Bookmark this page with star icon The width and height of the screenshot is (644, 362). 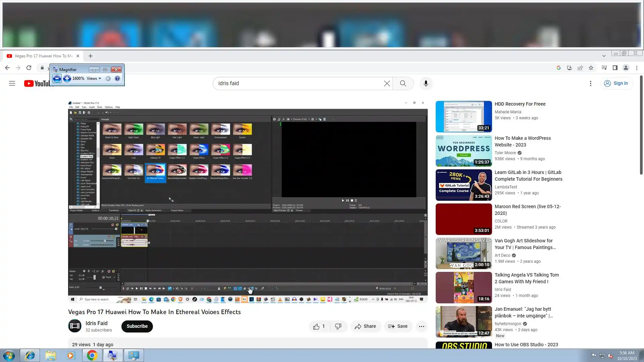[591, 68]
